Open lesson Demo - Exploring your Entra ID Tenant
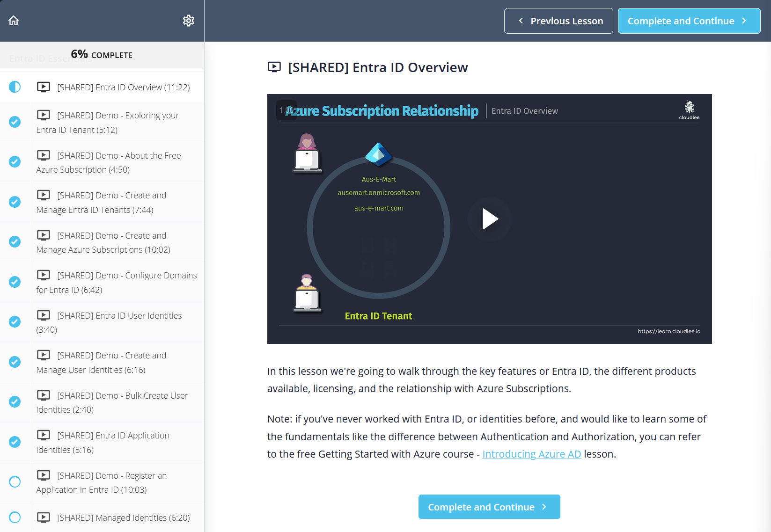This screenshot has height=532, width=771. click(x=102, y=122)
